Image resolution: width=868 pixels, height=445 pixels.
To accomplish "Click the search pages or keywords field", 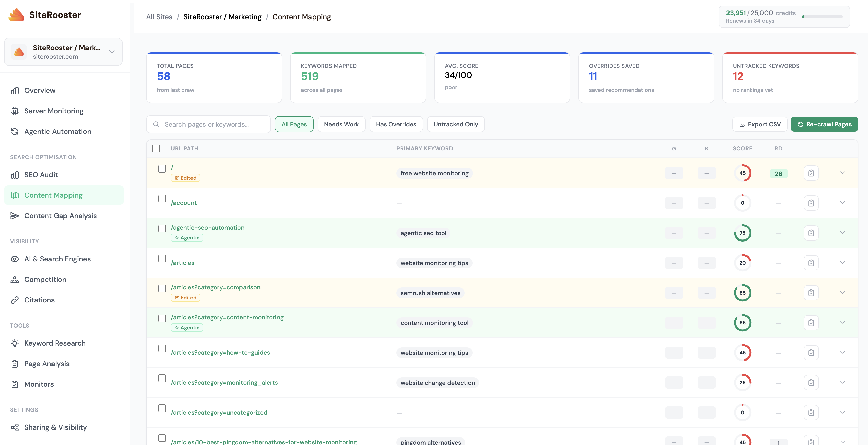I will 208,124.
